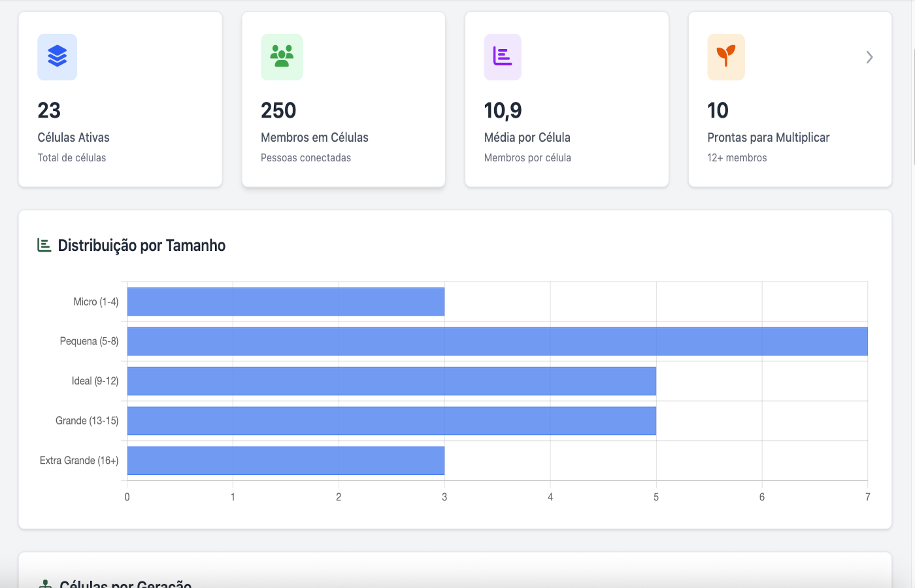Select the green group icon on Membros em Células
The width and height of the screenshot is (915, 588).
[x=282, y=57]
